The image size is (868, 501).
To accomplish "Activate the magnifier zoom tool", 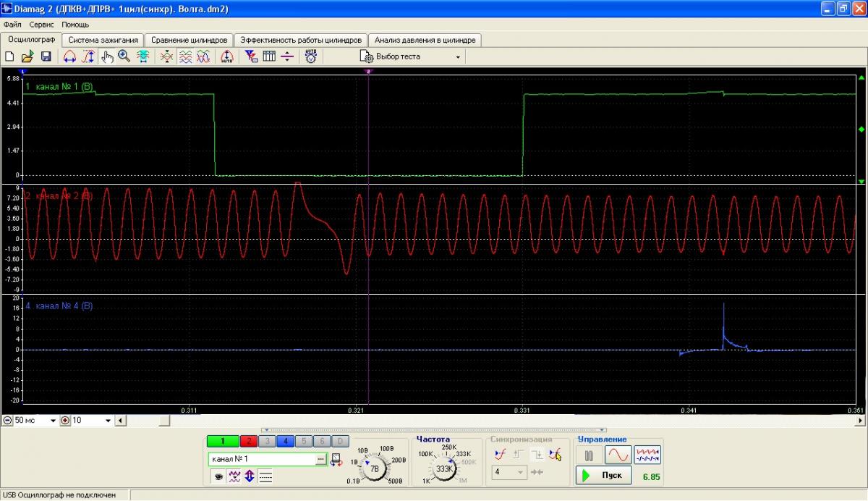I will [124, 56].
